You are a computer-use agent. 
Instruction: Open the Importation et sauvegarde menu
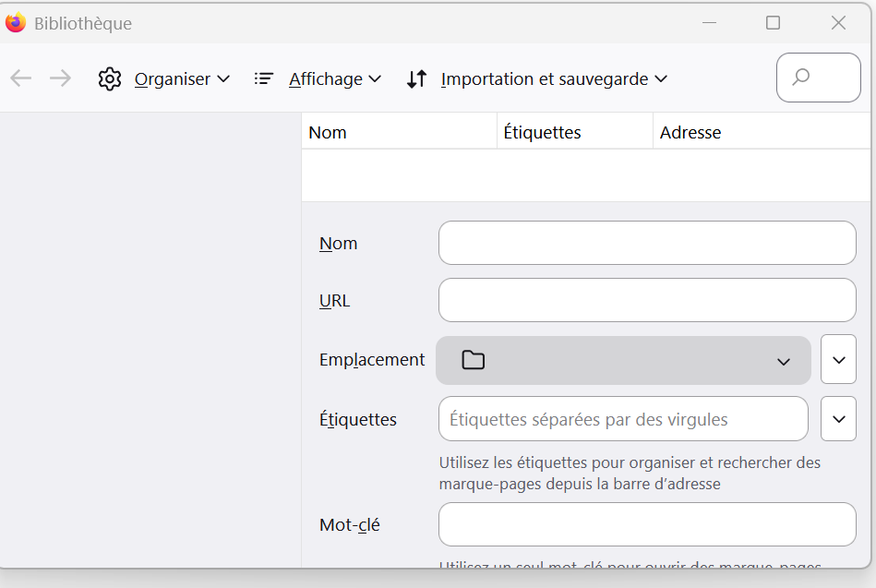pos(554,79)
